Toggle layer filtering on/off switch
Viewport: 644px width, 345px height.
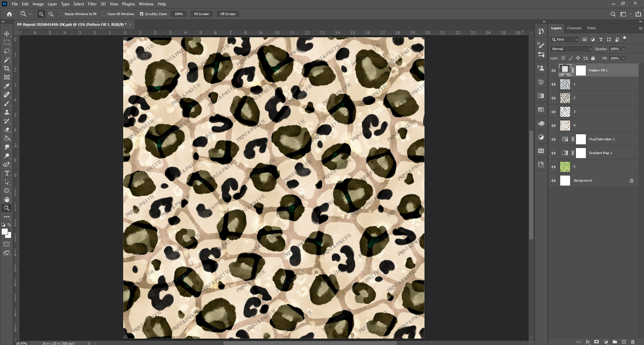(625, 38)
